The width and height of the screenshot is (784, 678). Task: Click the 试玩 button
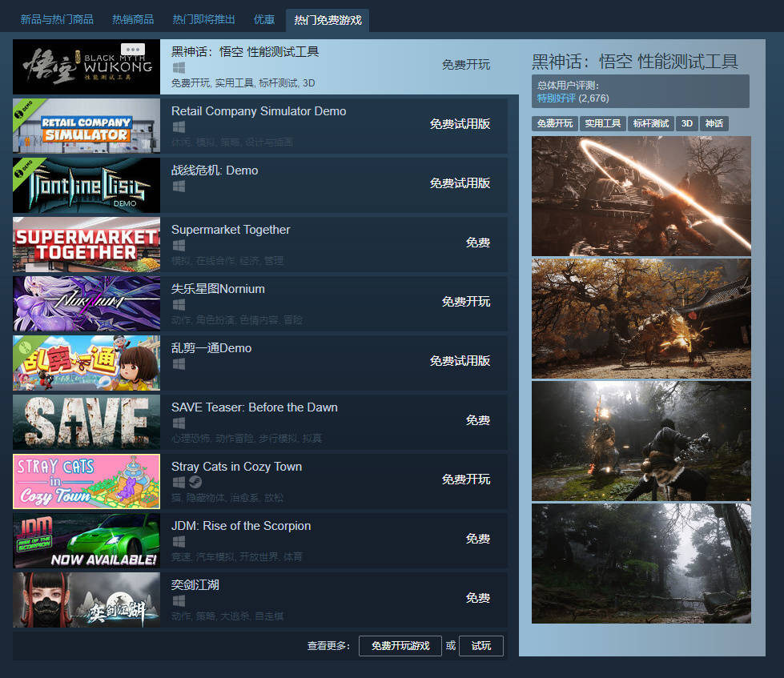point(480,646)
